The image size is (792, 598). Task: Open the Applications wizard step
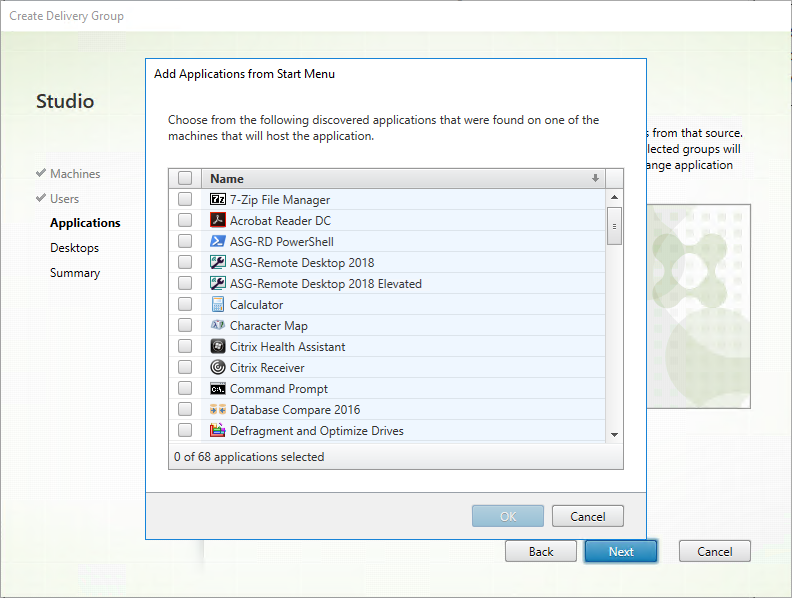point(85,223)
